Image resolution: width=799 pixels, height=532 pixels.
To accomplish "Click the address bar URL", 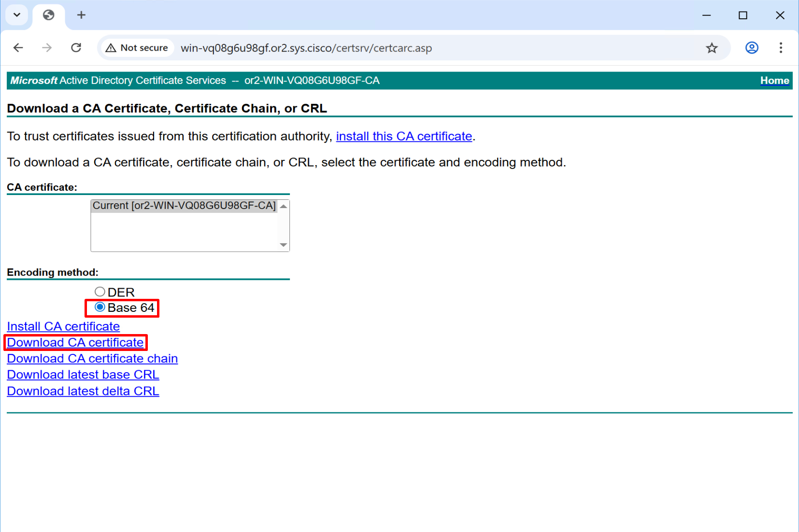I will click(306, 48).
